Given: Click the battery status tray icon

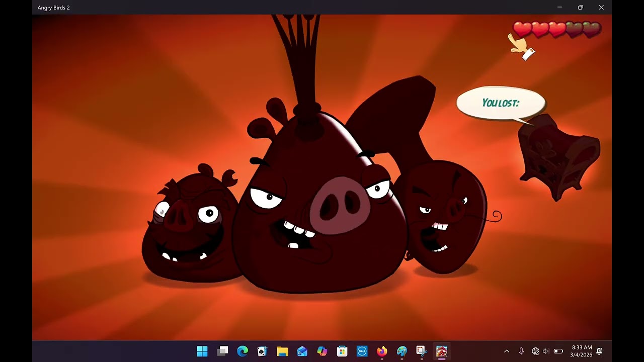Looking at the screenshot, I should pos(558,351).
